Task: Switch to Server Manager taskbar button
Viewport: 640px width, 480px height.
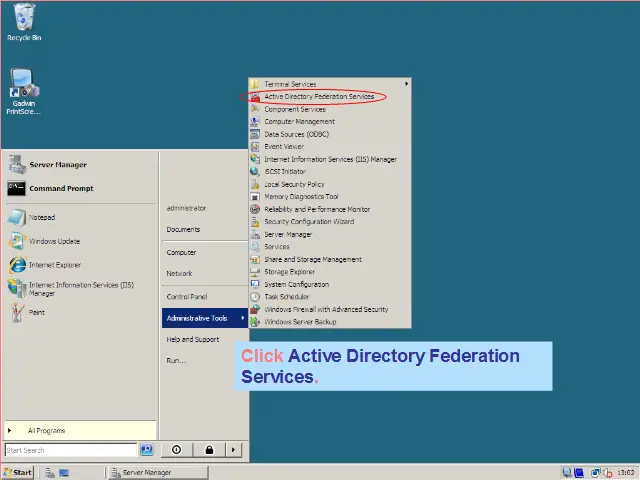Action: click(158, 473)
